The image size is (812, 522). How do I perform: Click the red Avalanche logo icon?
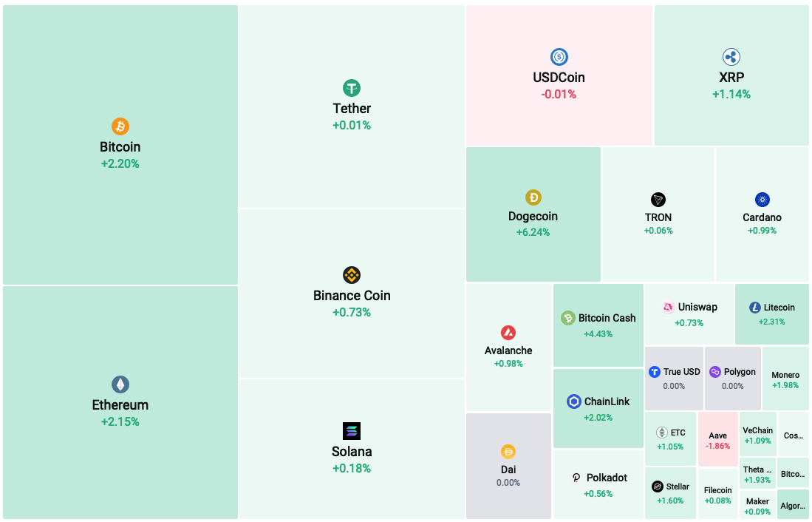pyautogui.click(x=508, y=333)
